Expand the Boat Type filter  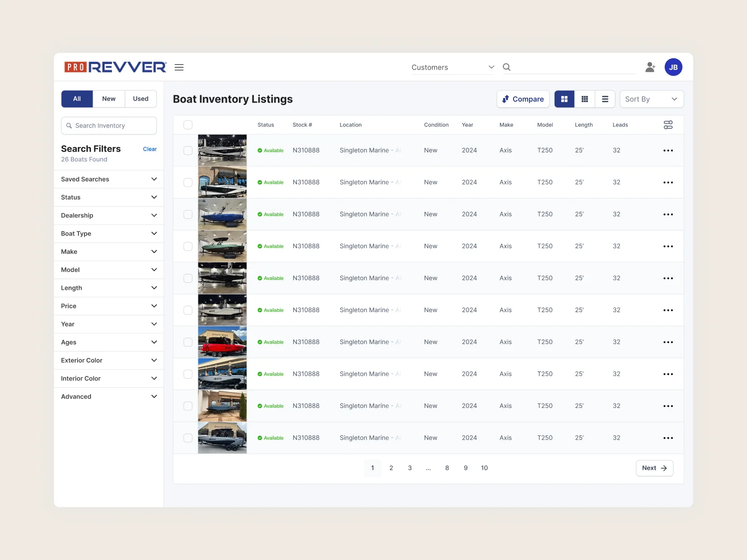click(x=109, y=234)
